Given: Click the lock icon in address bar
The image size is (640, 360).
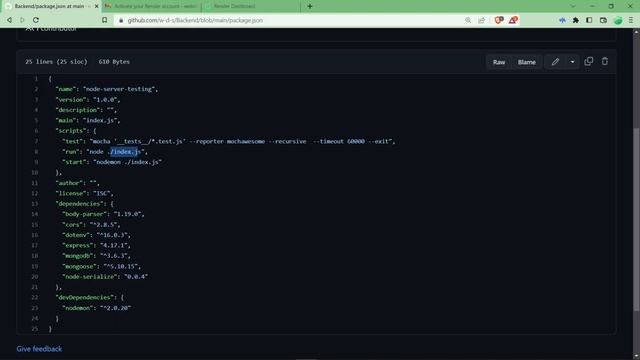Looking at the screenshot, I should 121,20.
